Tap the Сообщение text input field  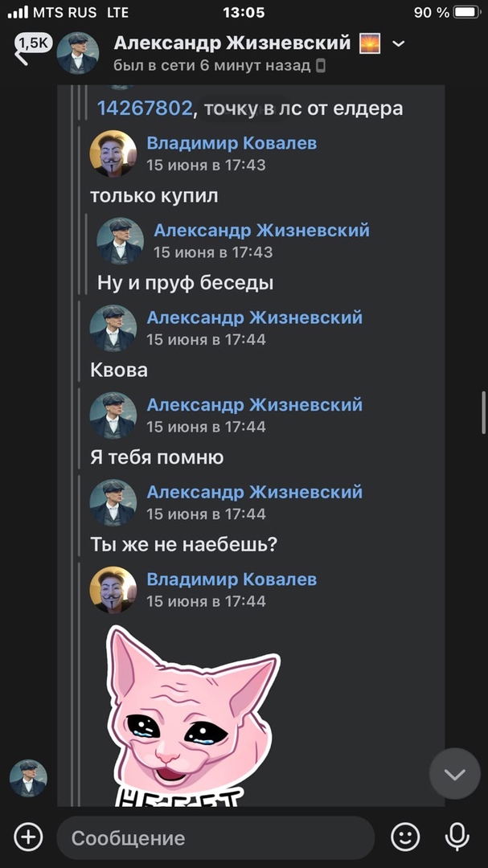215,838
